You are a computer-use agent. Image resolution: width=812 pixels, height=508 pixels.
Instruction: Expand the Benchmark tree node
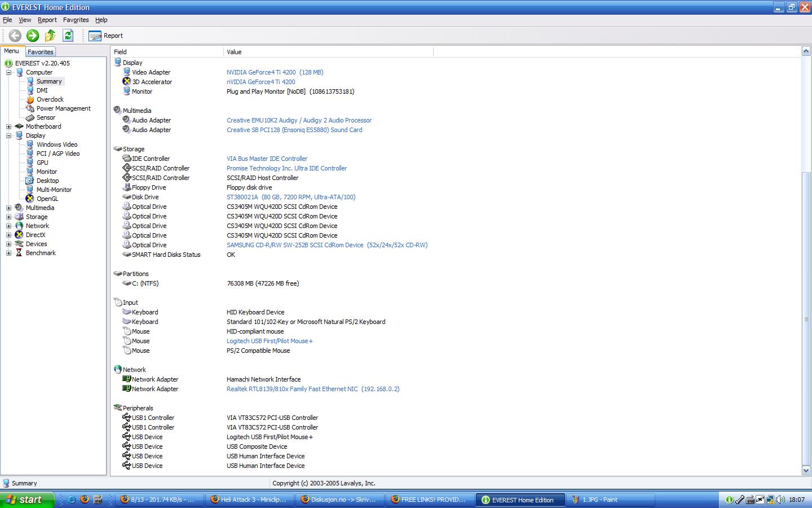click(x=8, y=253)
